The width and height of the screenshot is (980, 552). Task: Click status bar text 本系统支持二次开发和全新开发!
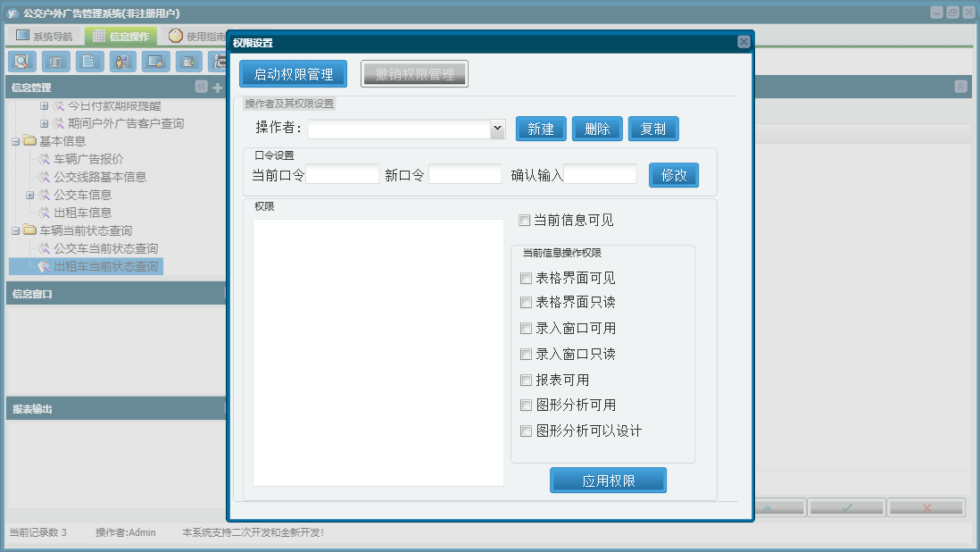(253, 532)
